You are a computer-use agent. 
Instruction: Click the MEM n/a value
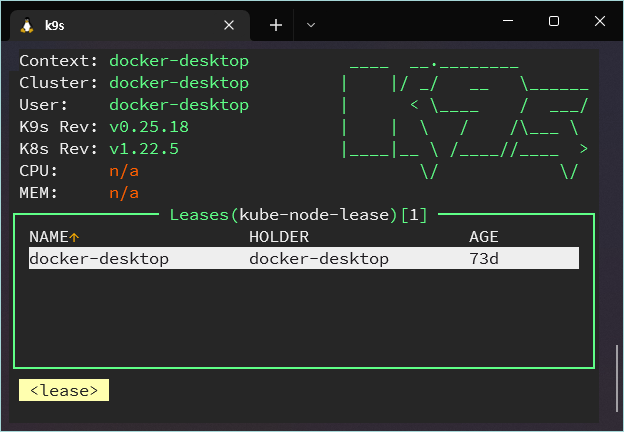pos(124,193)
